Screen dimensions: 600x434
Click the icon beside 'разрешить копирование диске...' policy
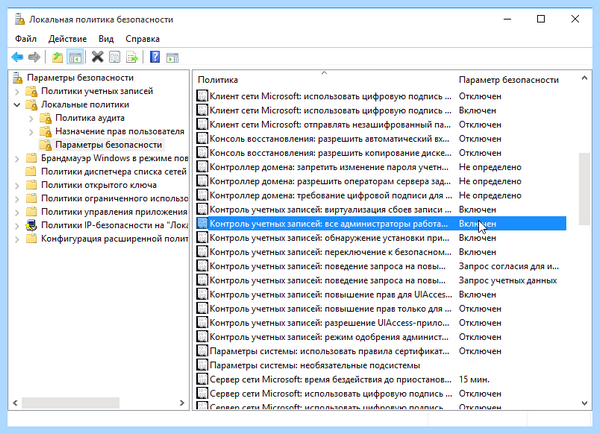(202, 153)
